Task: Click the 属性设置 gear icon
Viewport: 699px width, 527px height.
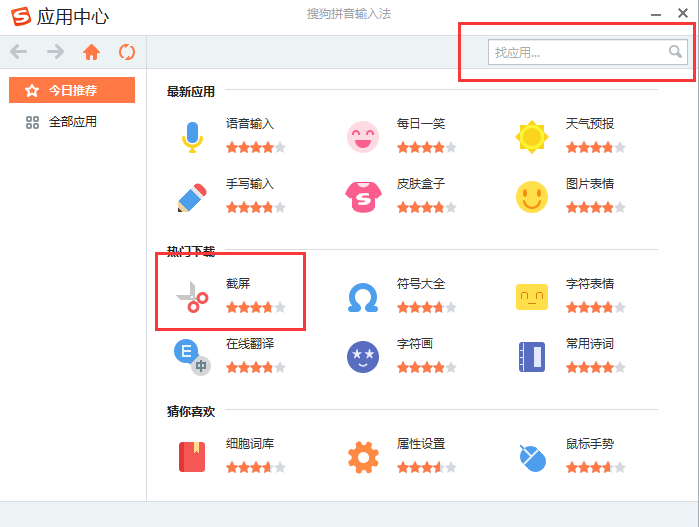Action: tap(363, 457)
